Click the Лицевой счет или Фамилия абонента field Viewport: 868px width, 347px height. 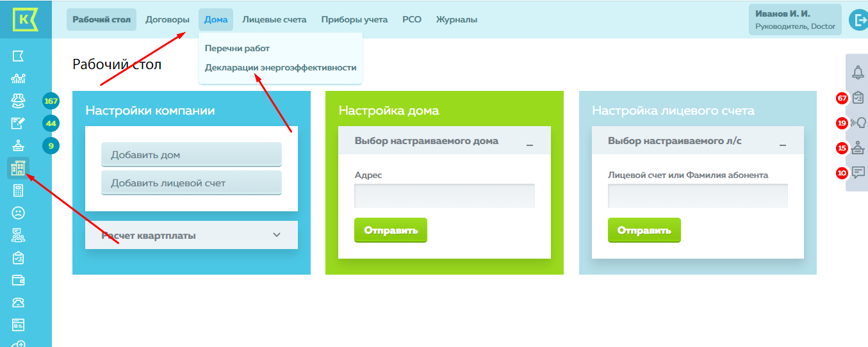pyautogui.click(x=698, y=196)
